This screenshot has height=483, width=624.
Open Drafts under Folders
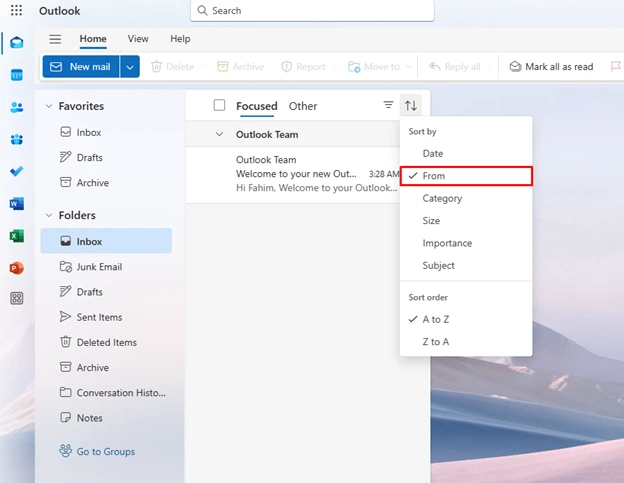point(106,292)
